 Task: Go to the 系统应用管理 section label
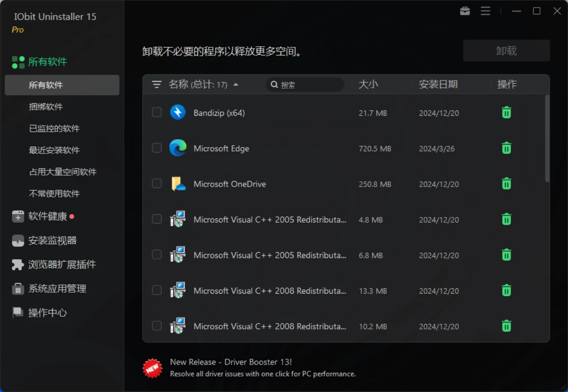(x=57, y=289)
